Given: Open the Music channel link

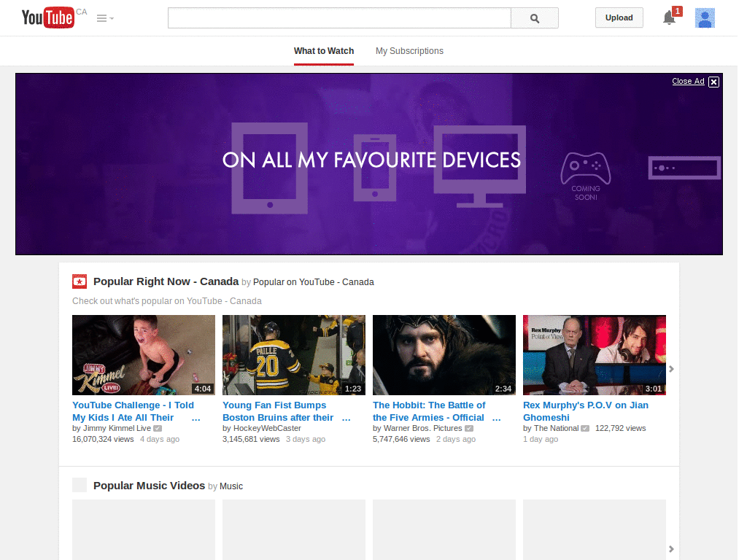Looking at the screenshot, I should point(231,486).
